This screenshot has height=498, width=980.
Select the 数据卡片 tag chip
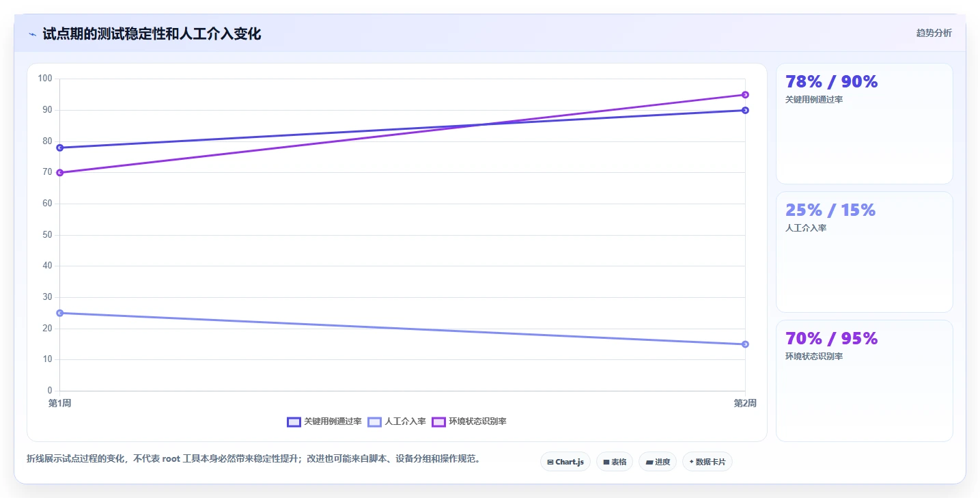(x=708, y=462)
